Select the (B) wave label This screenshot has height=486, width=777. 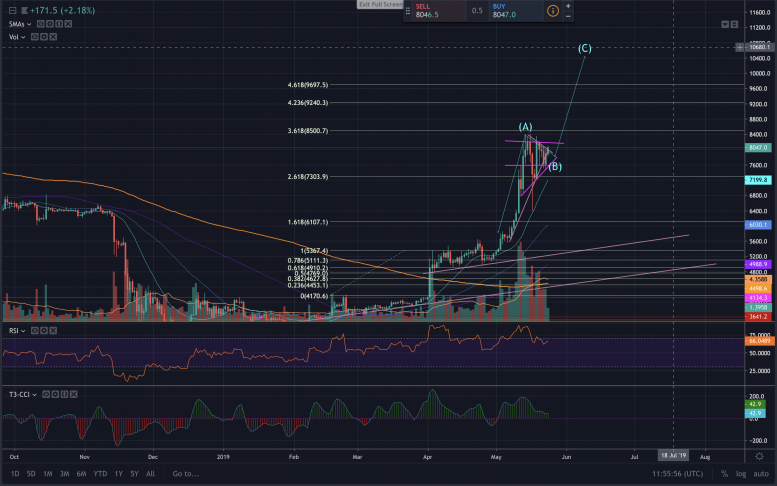click(555, 166)
